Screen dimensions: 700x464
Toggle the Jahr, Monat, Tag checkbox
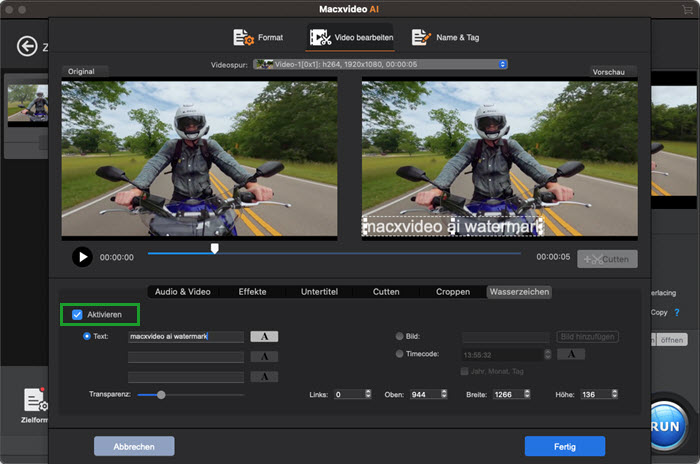coord(464,372)
